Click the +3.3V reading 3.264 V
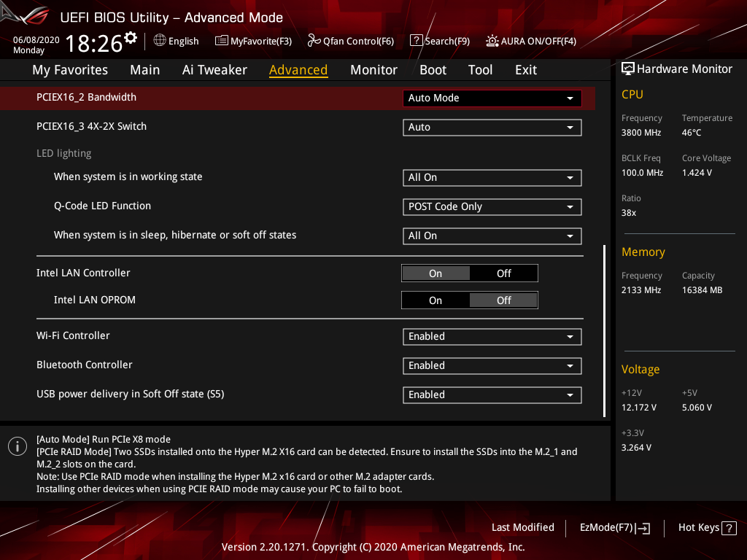747x560 pixels. point(636,448)
